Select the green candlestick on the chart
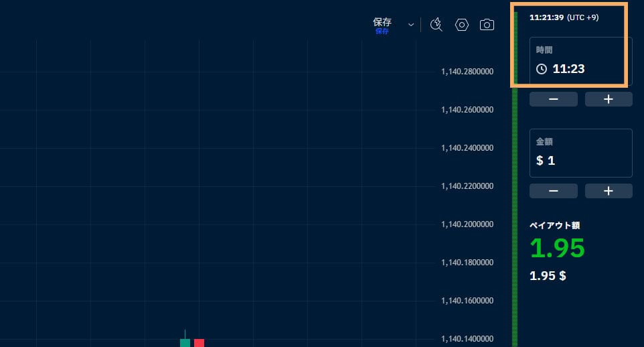The height and width of the screenshot is (347, 644). (x=185, y=342)
